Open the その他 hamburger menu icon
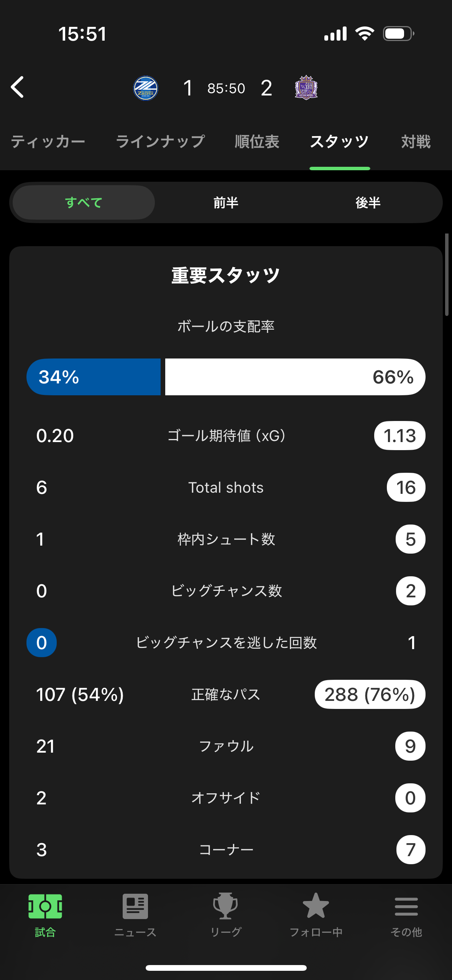 pyautogui.click(x=406, y=906)
